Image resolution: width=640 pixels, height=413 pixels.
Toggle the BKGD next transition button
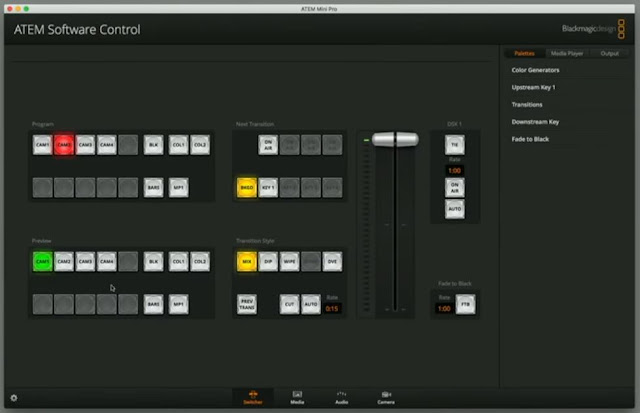tap(247, 187)
